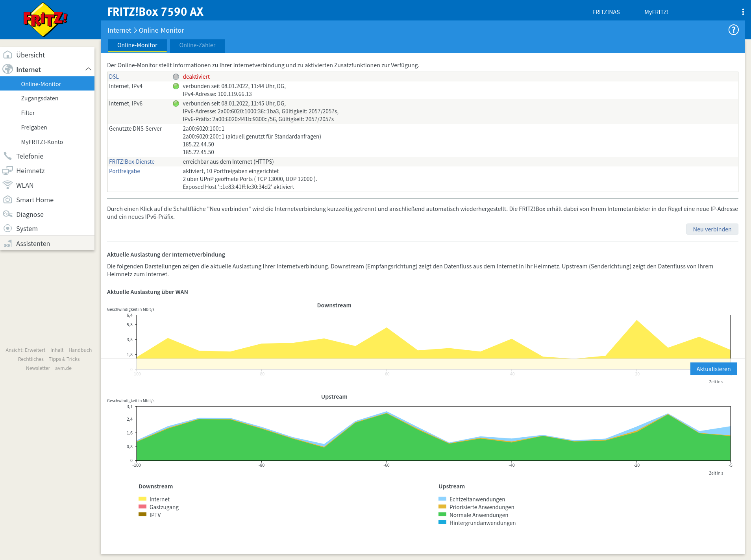The height and width of the screenshot is (560, 751).
Task: Click the FRITZ! logo
Action: pos(45,19)
